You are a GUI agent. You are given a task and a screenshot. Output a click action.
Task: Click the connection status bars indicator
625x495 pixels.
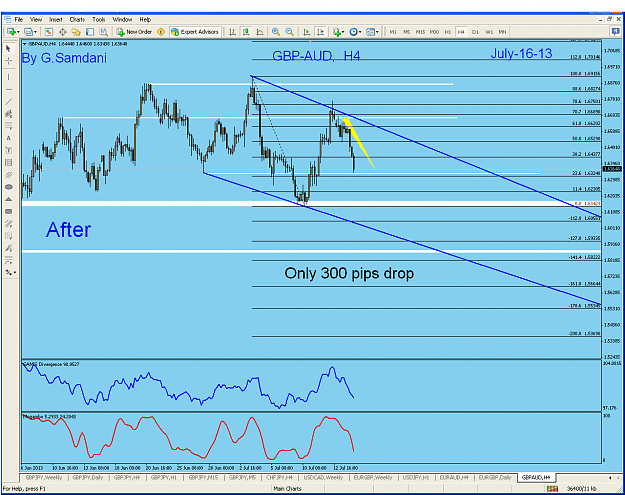pyautogui.click(x=552, y=489)
